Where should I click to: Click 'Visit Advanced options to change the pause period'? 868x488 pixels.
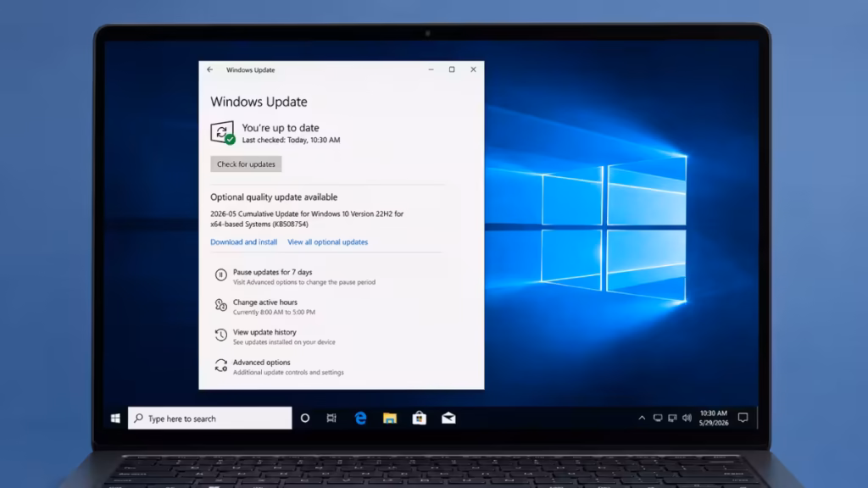[x=304, y=282]
